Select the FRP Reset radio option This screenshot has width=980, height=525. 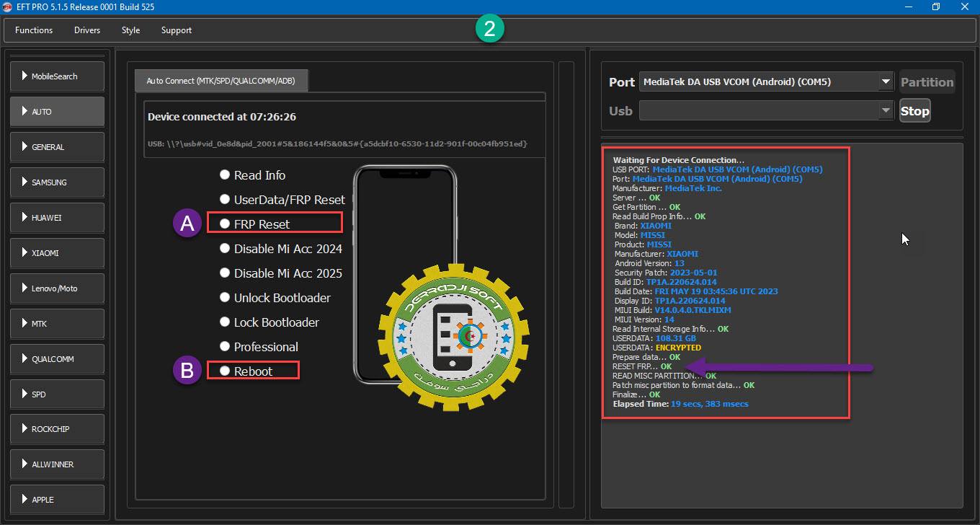point(225,224)
